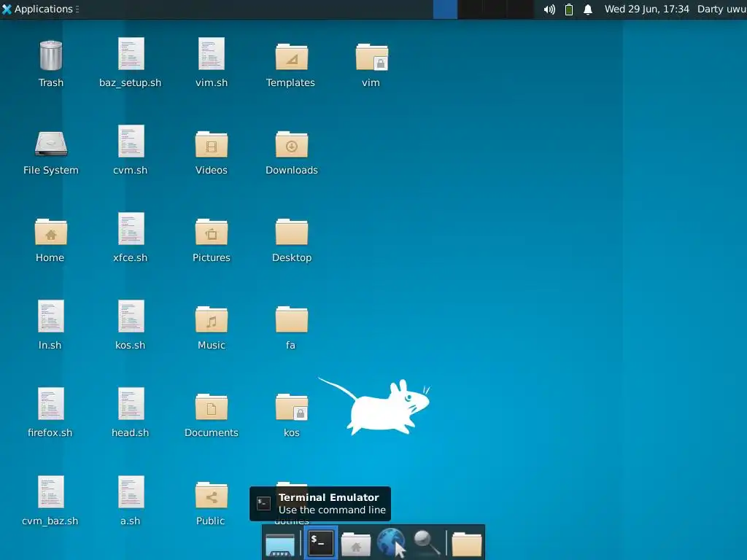The height and width of the screenshot is (560, 747).
Task: Select the cvm_baz.sh script file
Action: (50, 492)
